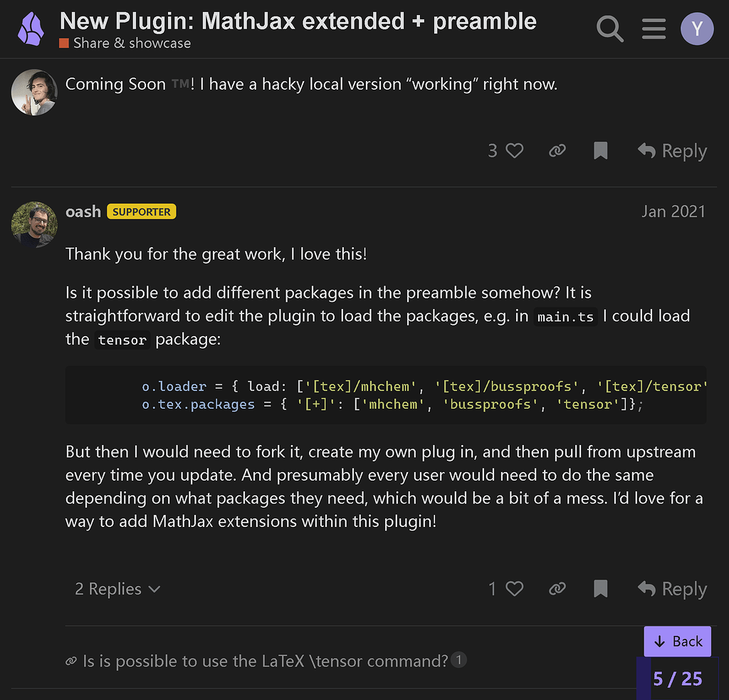Copy link to oash's reply
The height and width of the screenshot is (700, 729).
click(x=557, y=589)
